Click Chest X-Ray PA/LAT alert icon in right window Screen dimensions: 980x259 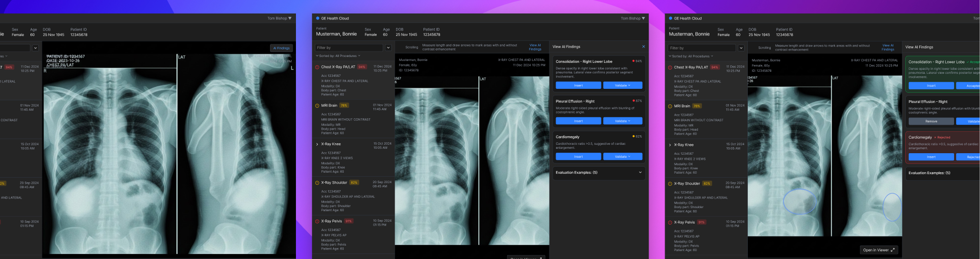[x=670, y=67]
